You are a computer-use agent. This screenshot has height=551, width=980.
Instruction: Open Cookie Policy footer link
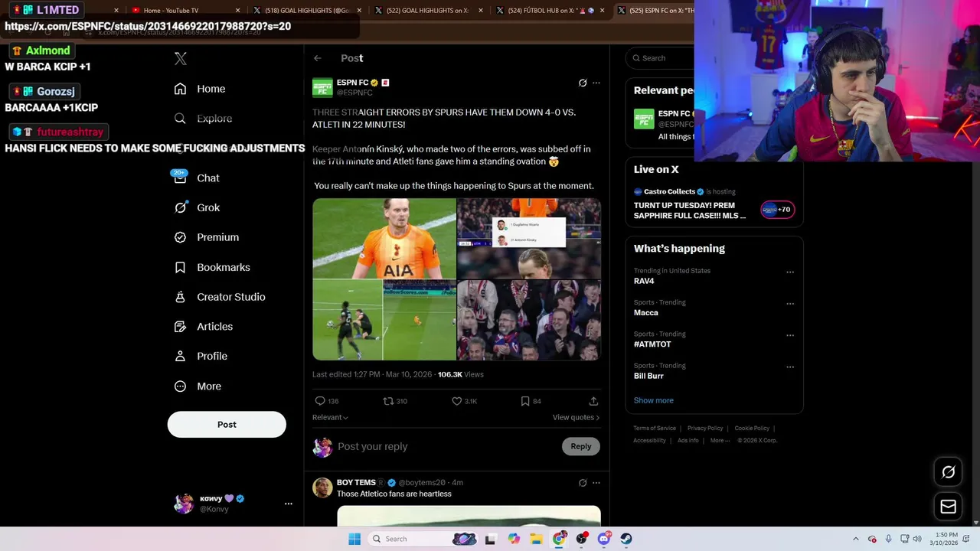point(752,429)
